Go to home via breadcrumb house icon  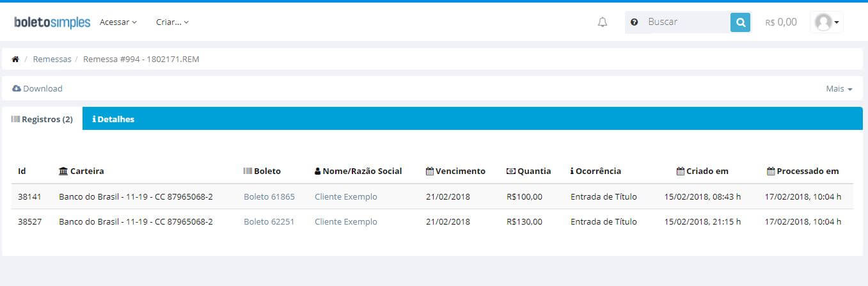tap(15, 59)
